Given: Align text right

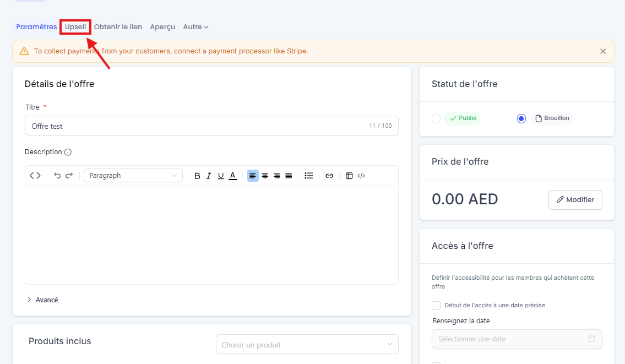Looking at the screenshot, I should tap(276, 176).
